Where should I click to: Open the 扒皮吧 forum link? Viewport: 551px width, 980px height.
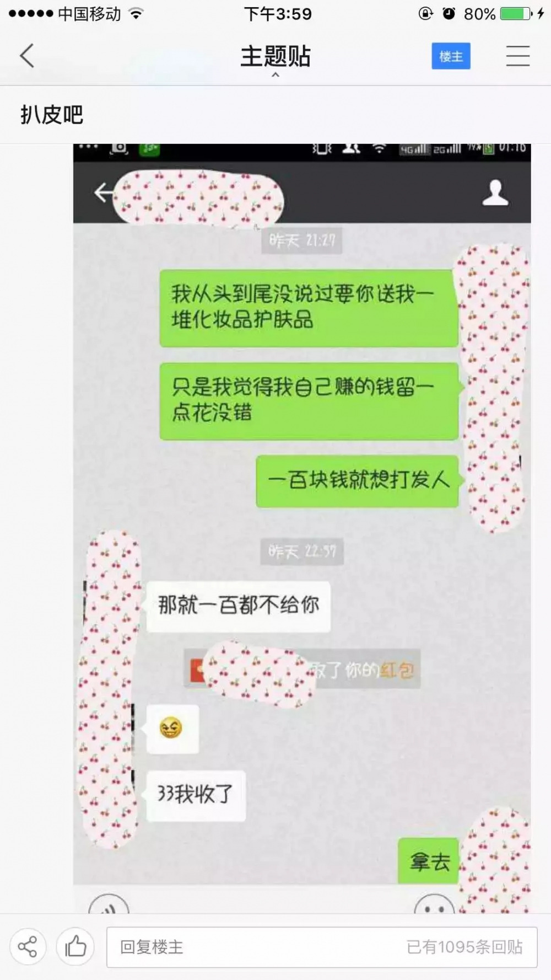click(52, 115)
